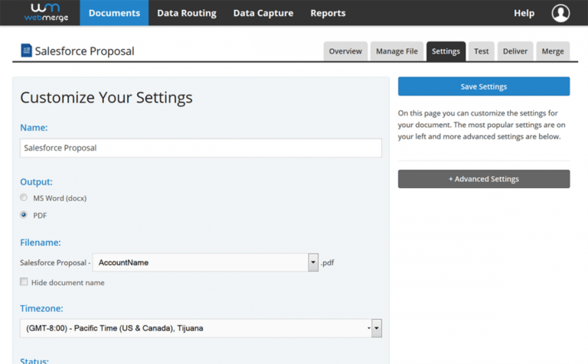Expand Advanced Settings section
The width and height of the screenshot is (588, 364).
484,179
